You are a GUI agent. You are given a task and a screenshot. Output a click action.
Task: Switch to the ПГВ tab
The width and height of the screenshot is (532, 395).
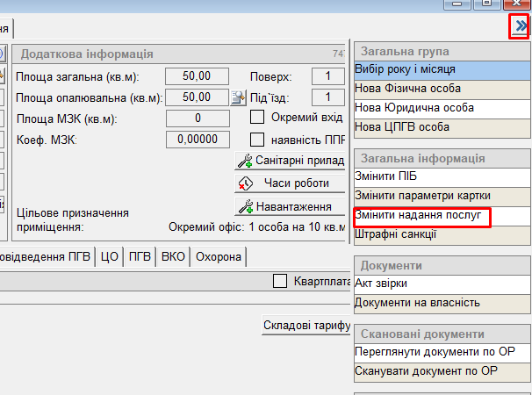[x=140, y=257]
